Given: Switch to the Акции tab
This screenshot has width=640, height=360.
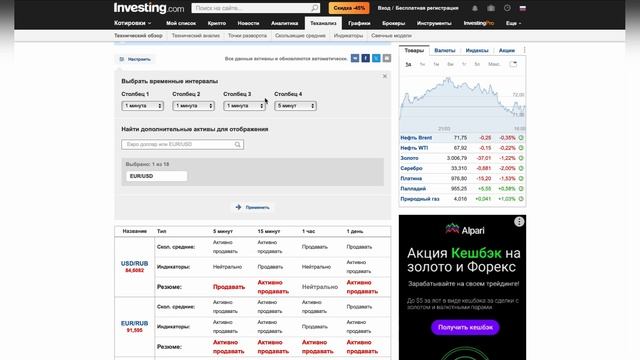Looking at the screenshot, I should [507, 50].
